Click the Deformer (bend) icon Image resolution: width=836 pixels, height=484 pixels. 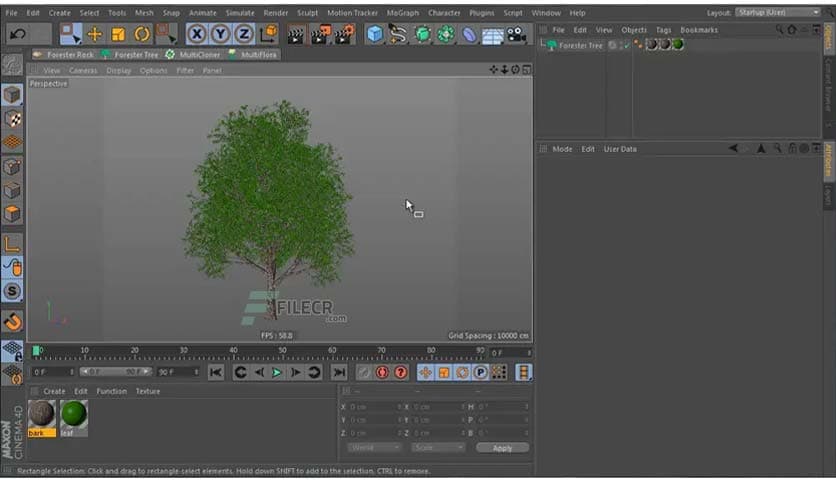pyautogui.click(x=469, y=35)
